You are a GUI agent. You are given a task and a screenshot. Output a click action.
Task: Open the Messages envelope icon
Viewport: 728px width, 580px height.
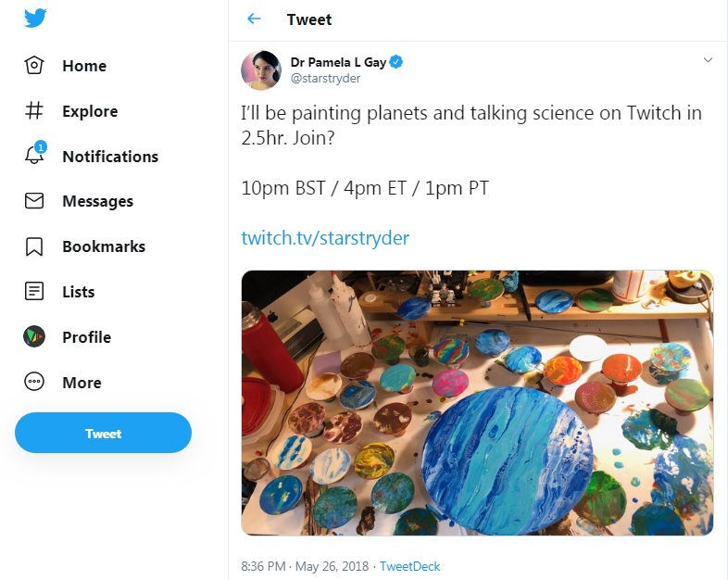pos(34,201)
